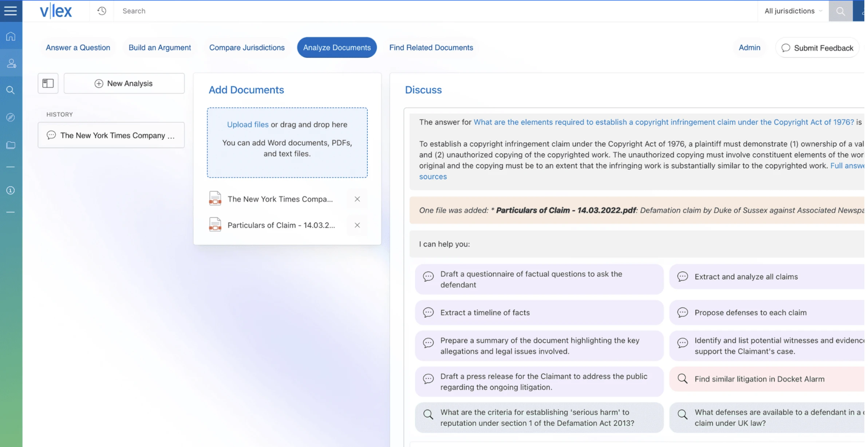Viewport: 868px width, 447px height.
Task: Click the Submit Feedback button
Action: pos(817,48)
